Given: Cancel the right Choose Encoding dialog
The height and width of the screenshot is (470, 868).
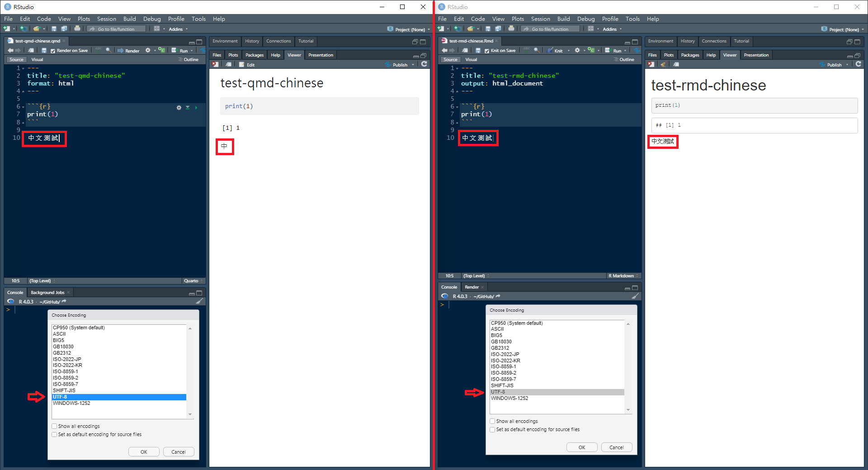Looking at the screenshot, I should click(x=617, y=447).
